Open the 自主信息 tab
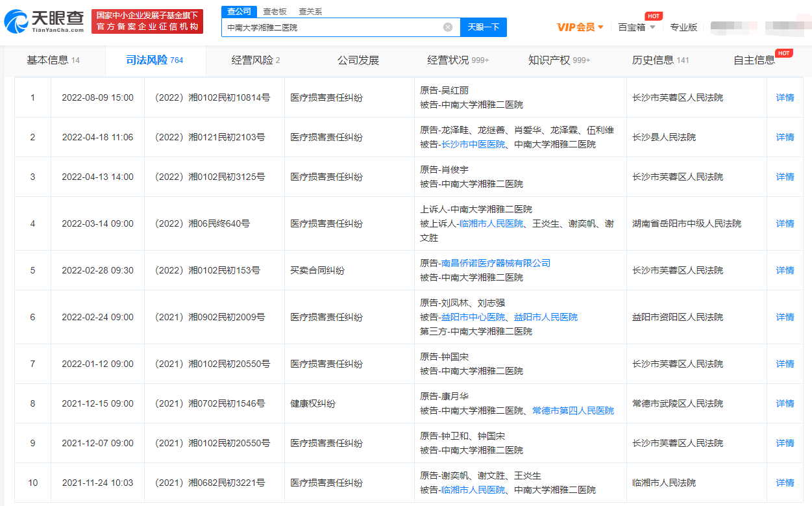The width and height of the screenshot is (812, 506). point(754,60)
